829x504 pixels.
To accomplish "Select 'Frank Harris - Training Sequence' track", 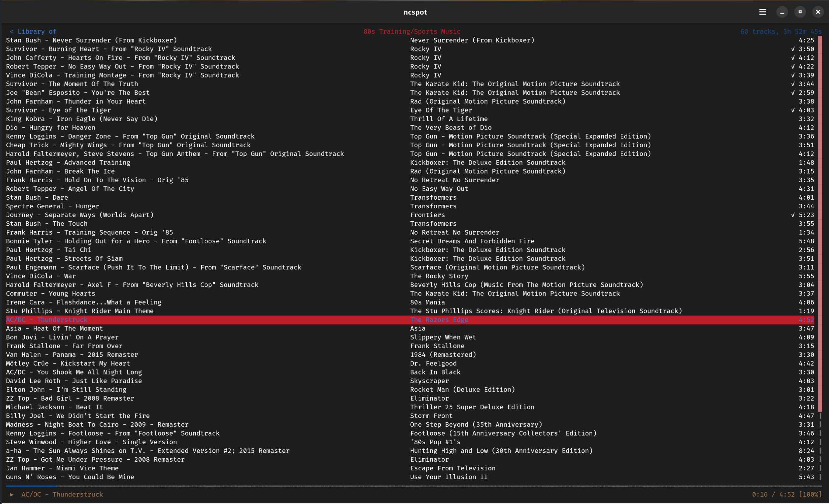I will (410, 233).
